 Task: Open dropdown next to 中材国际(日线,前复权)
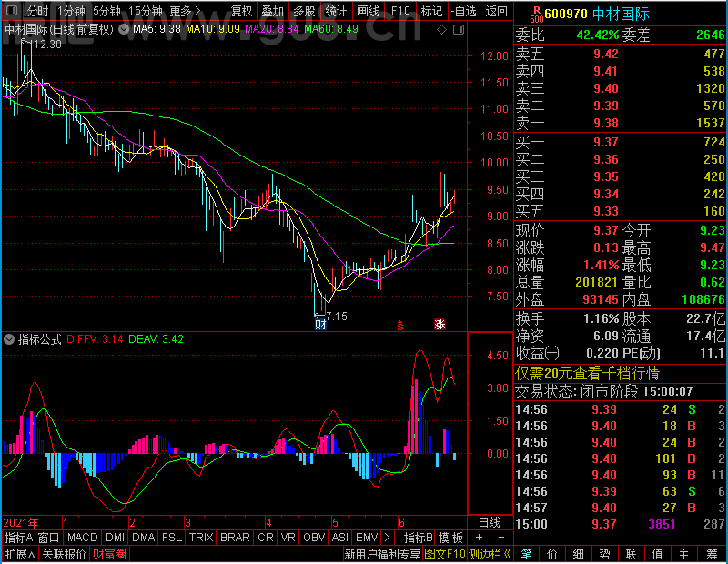click(x=124, y=30)
